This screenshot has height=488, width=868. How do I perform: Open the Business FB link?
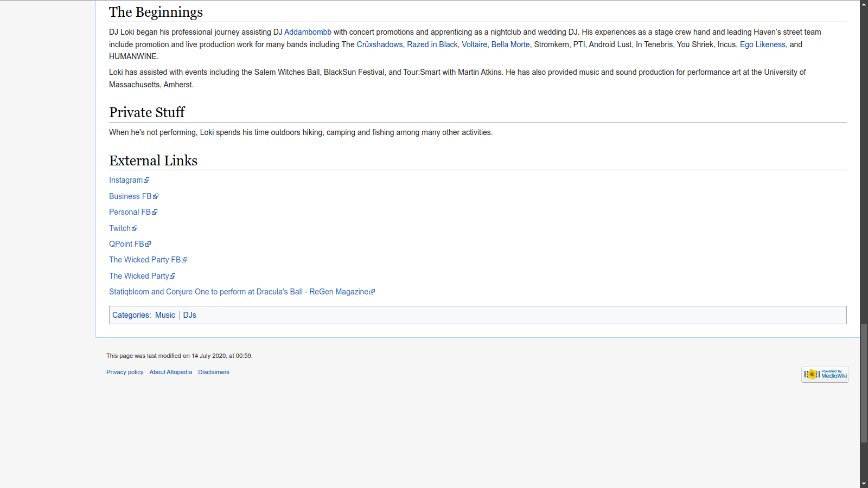tap(130, 196)
